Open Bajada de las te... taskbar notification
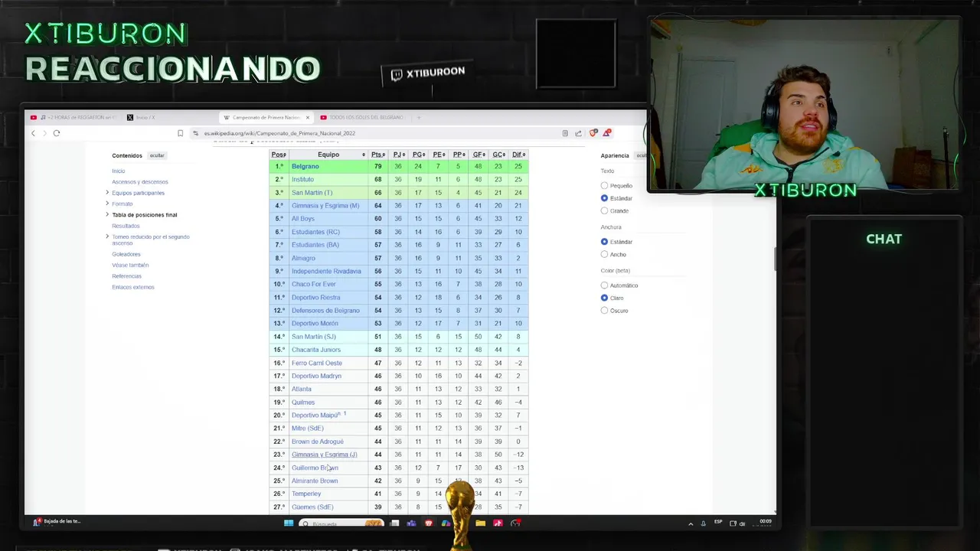Screen dimensions: 980x551 [57, 521]
